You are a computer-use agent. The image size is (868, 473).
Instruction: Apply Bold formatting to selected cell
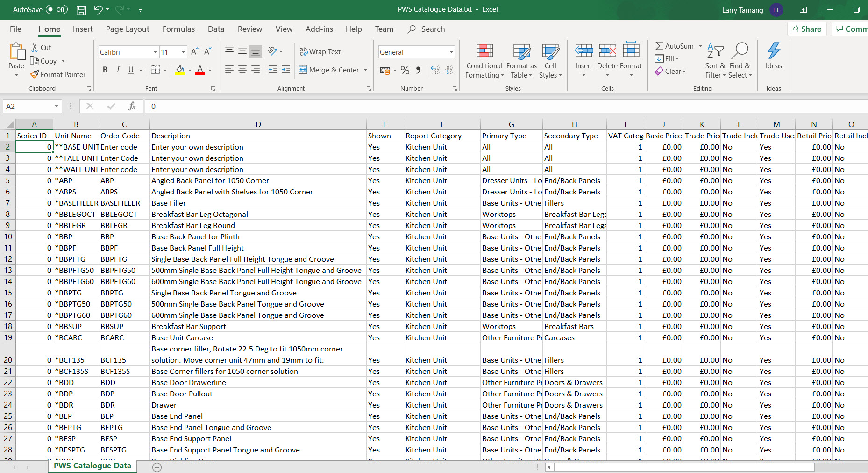105,70
